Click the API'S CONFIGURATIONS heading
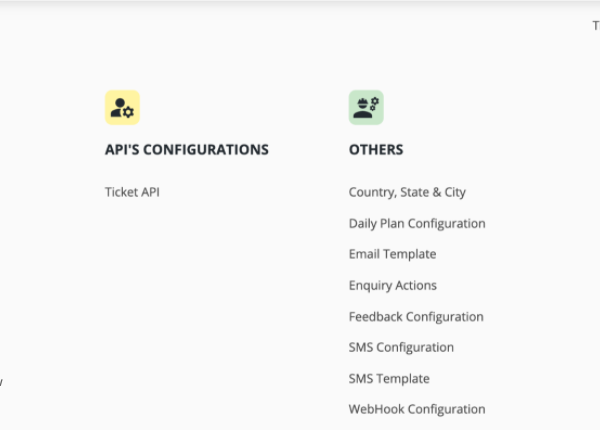 pos(187,150)
